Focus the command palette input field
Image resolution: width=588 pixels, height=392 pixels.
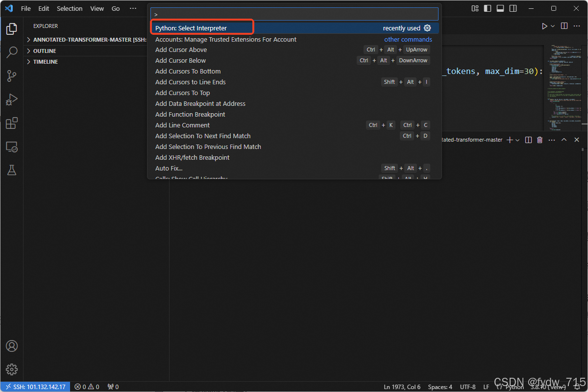(x=294, y=14)
